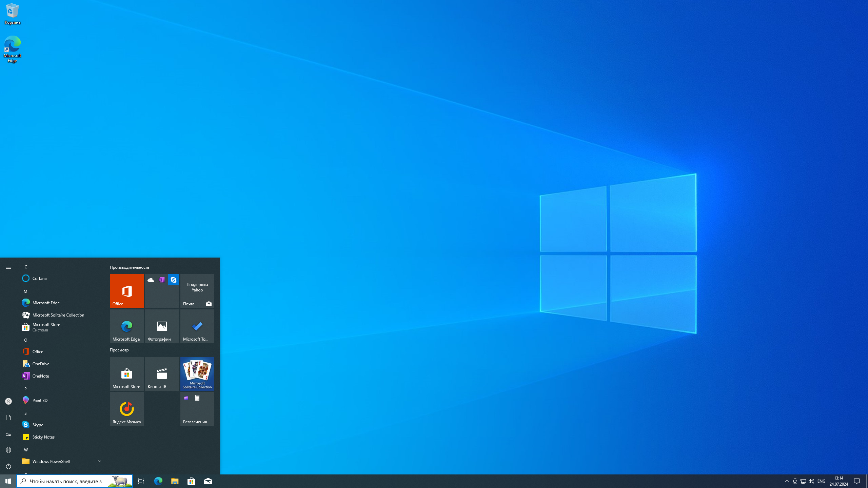Open File Explorer from the taskbar
This screenshot has width=868, height=488.
(x=175, y=481)
